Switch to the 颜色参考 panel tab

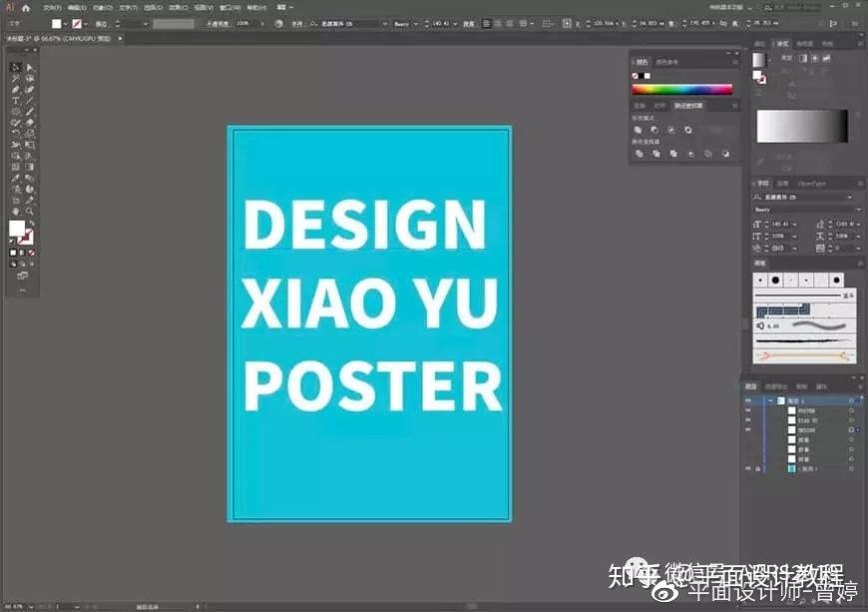(x=664, y=61)
